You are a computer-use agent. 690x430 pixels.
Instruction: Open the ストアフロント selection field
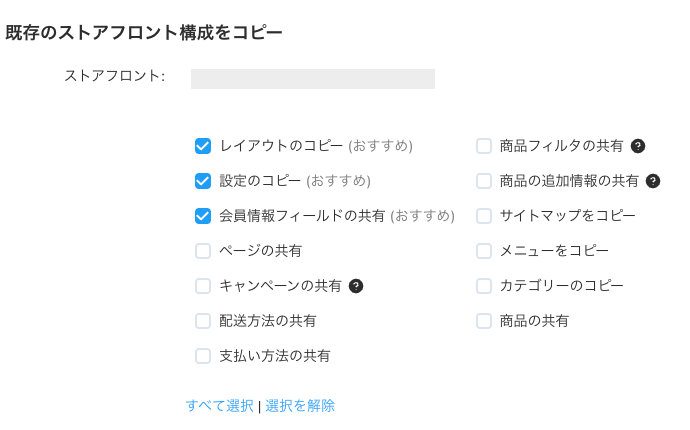pyautogui.click(x=312, y=79)
